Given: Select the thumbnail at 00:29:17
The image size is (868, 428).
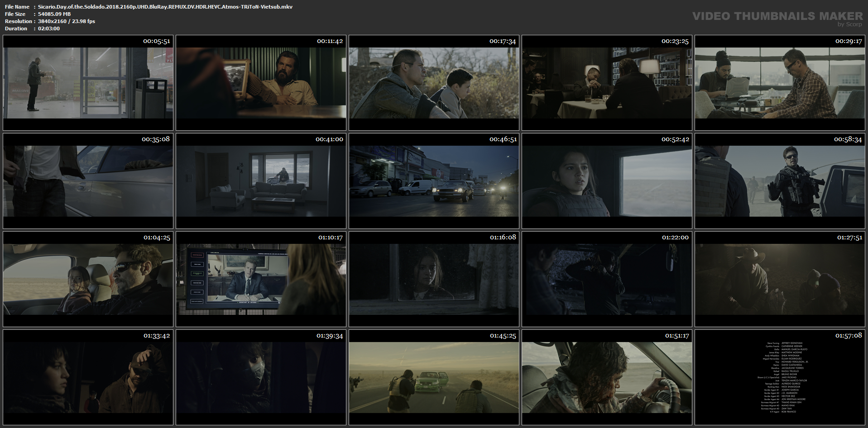Looking at the screenshot, I should pos(780,83).
